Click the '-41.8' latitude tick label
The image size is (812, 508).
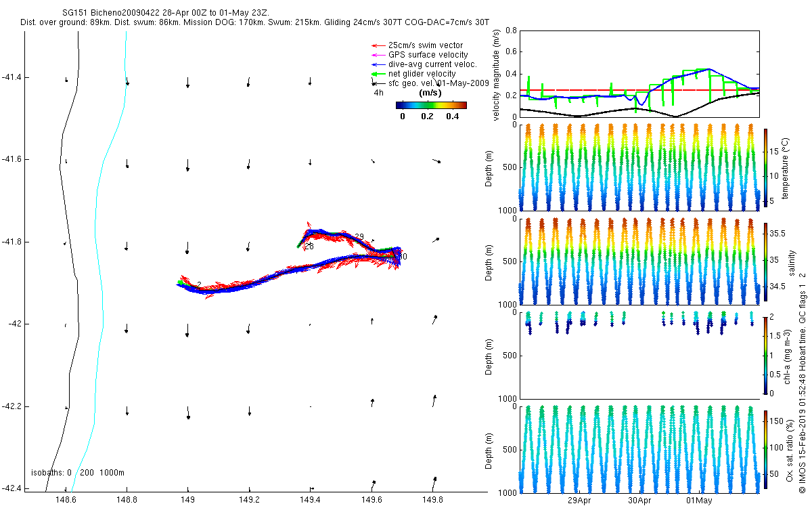[x=11, y=242]
